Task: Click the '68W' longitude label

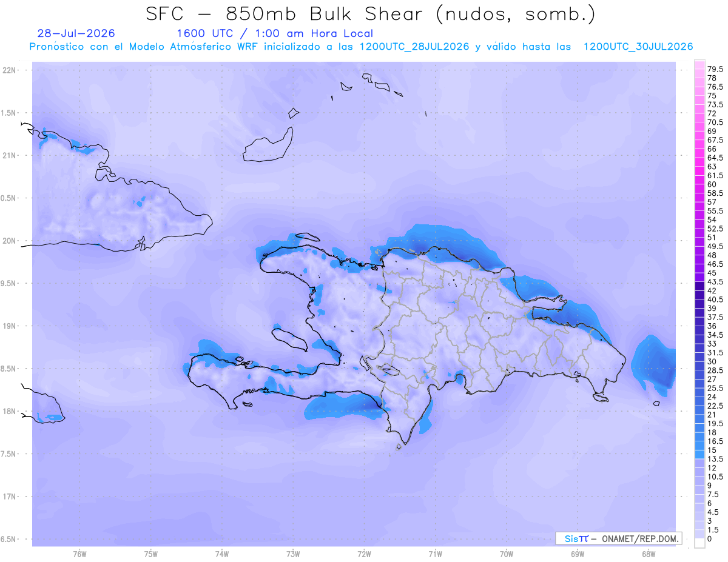Action: pos(649,554)
